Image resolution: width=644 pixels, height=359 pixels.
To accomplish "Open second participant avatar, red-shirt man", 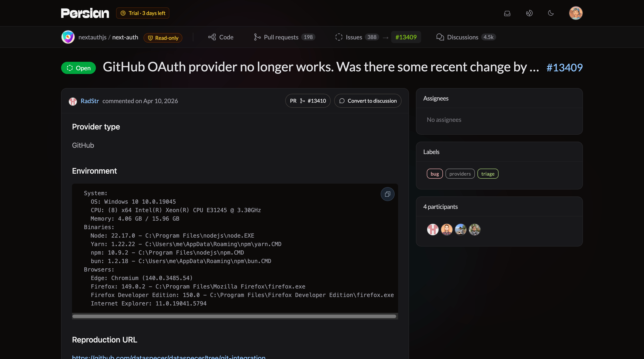I will [x=447, y=229].
